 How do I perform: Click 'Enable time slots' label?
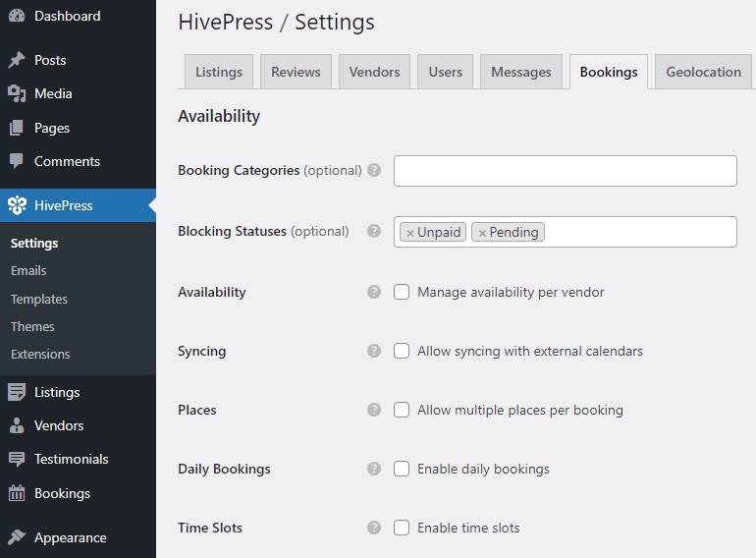tap(468, 528)
